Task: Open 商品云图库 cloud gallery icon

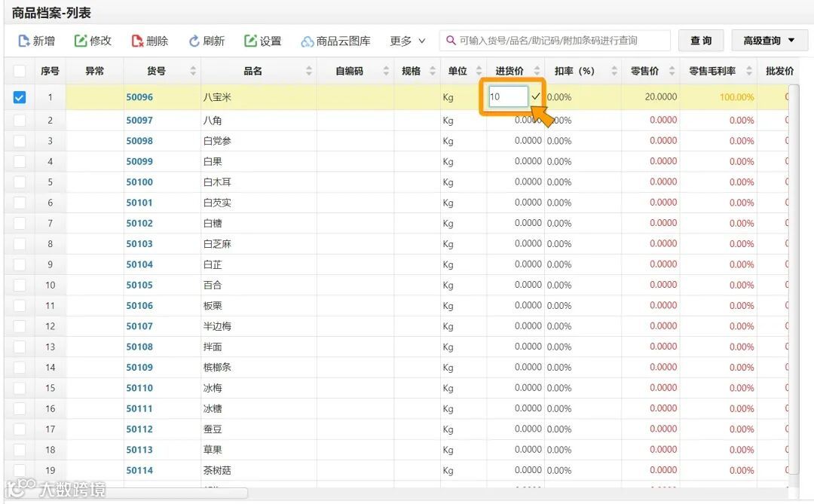Action: click(308, 41)
